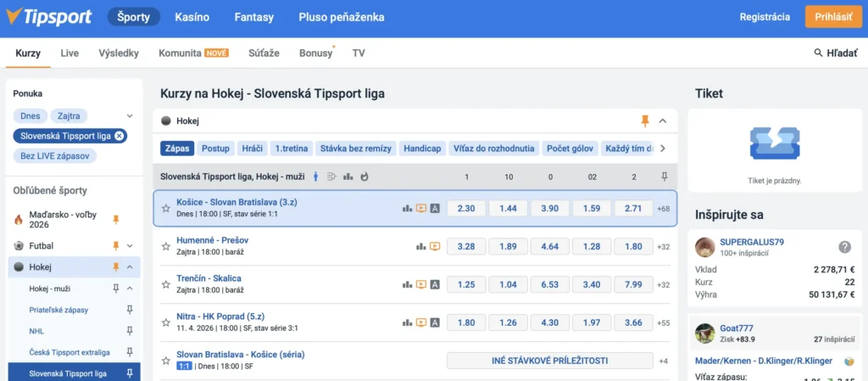Favorite the Trenčín - Skalica match star
This screenshot has width=868, height=381.
(165, 284)
